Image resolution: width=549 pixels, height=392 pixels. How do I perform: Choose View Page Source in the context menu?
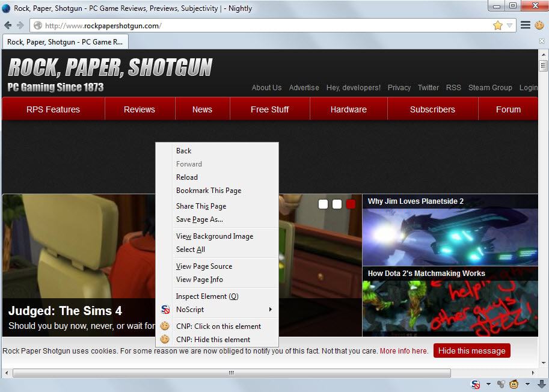(x=217, y=266)
